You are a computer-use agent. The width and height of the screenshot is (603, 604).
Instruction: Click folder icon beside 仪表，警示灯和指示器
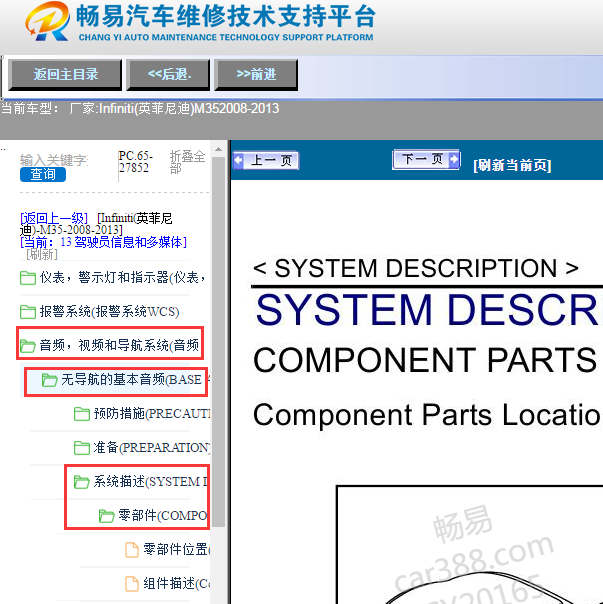(x=28, y=277)
